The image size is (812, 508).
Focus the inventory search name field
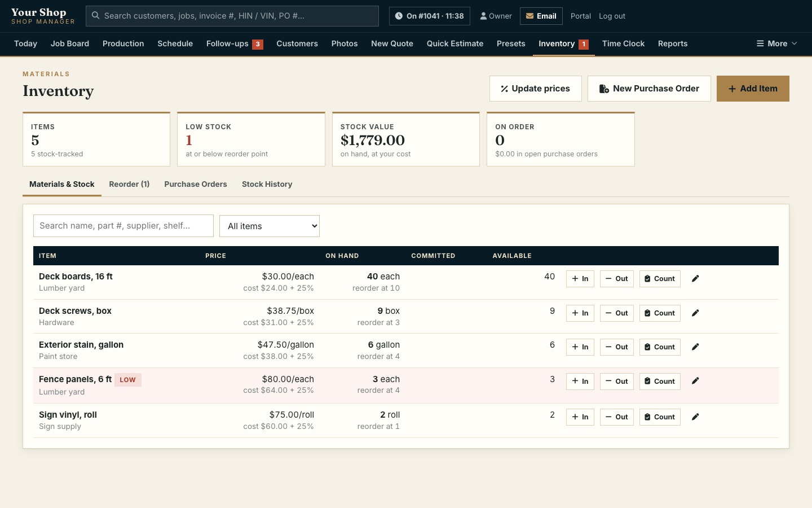tap(123, 226)
